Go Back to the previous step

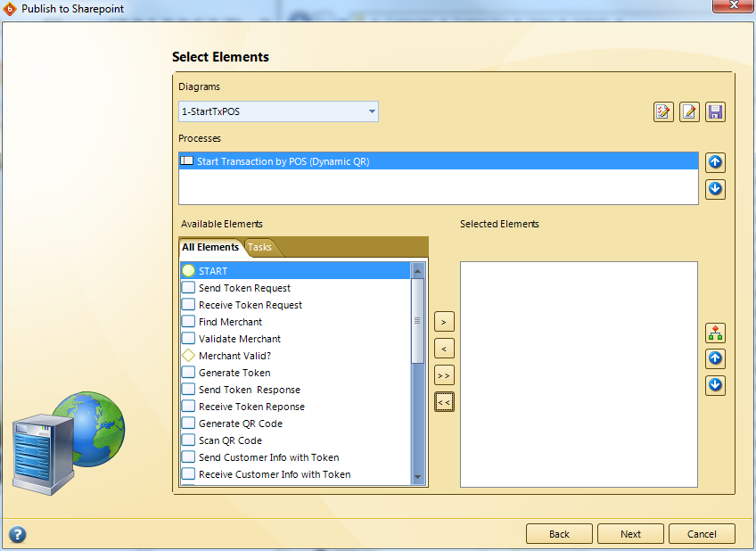[559, 534]
